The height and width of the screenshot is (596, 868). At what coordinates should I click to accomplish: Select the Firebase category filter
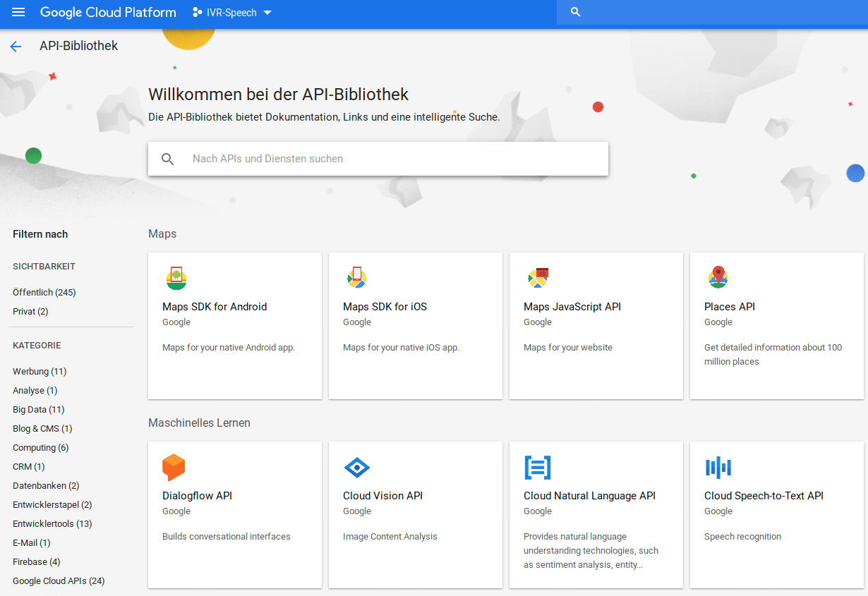tap(36, 561)
